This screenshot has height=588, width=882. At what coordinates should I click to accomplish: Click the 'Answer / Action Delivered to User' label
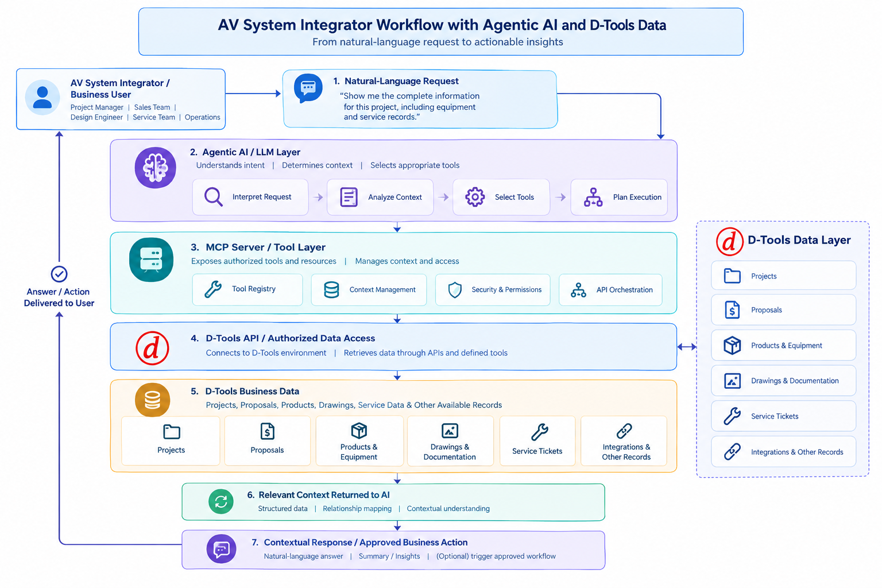[59, 297]
